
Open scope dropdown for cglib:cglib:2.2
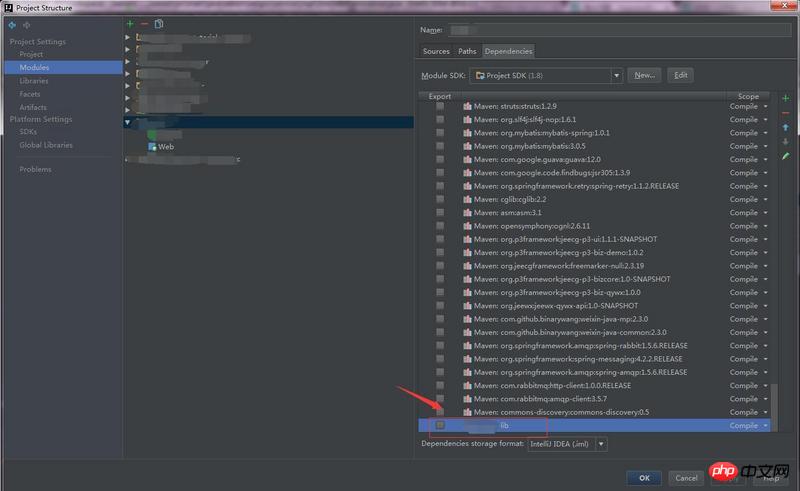pos(765,199)
